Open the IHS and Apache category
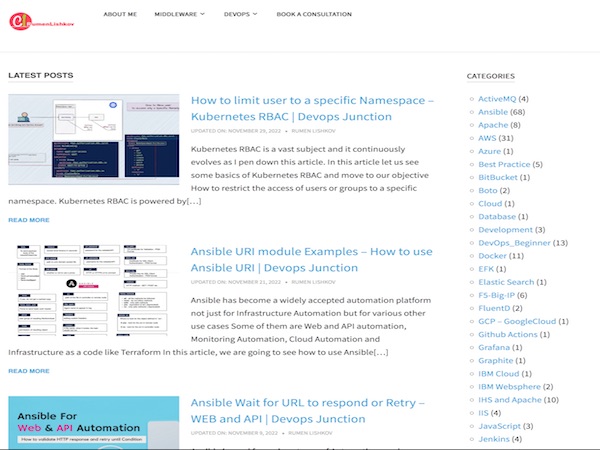This screenshot has width=600, height=450. point(510,399)
